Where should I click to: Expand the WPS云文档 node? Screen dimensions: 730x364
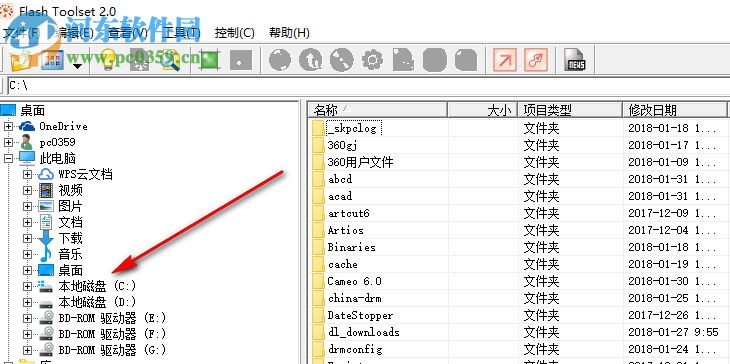point(27,175)
